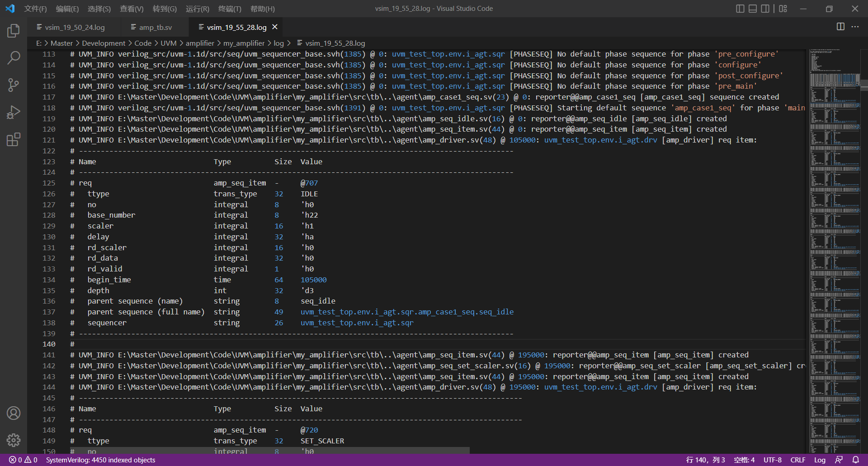This screenshot has width=868, height=466.
Task: Change indentation via 空格: 4 status item
Action: (x=744, y=460)
